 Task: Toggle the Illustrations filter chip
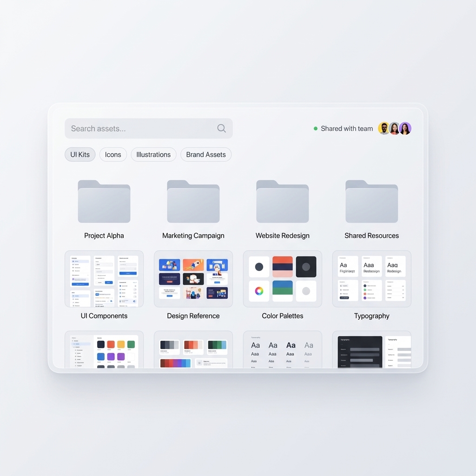[153, 154]
